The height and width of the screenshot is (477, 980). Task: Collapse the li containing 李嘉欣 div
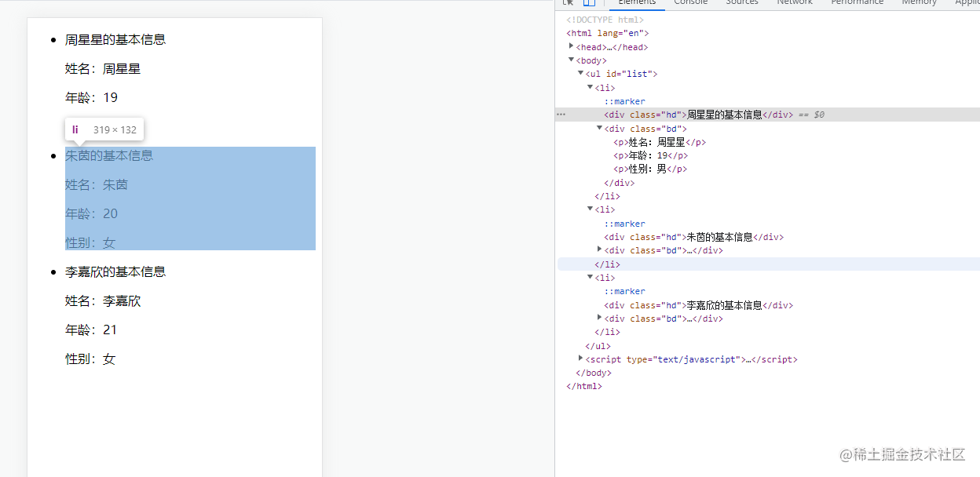[591, 277]
